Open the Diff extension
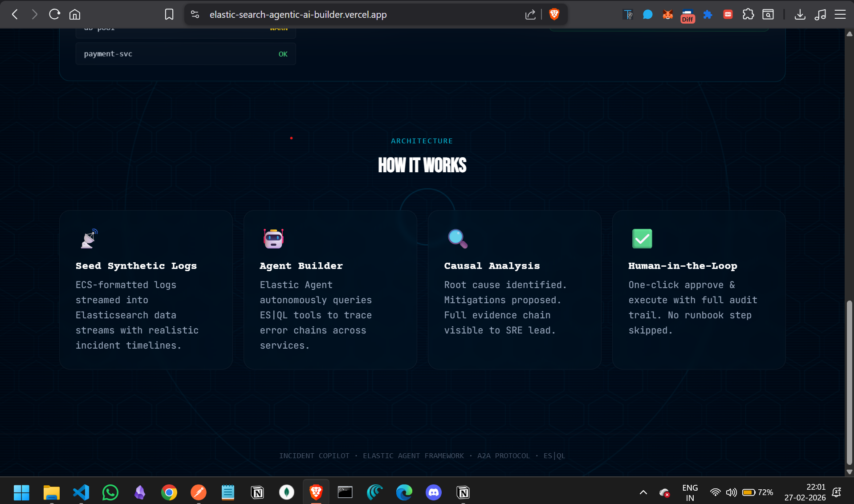854x504 pixels. [687, 16]
